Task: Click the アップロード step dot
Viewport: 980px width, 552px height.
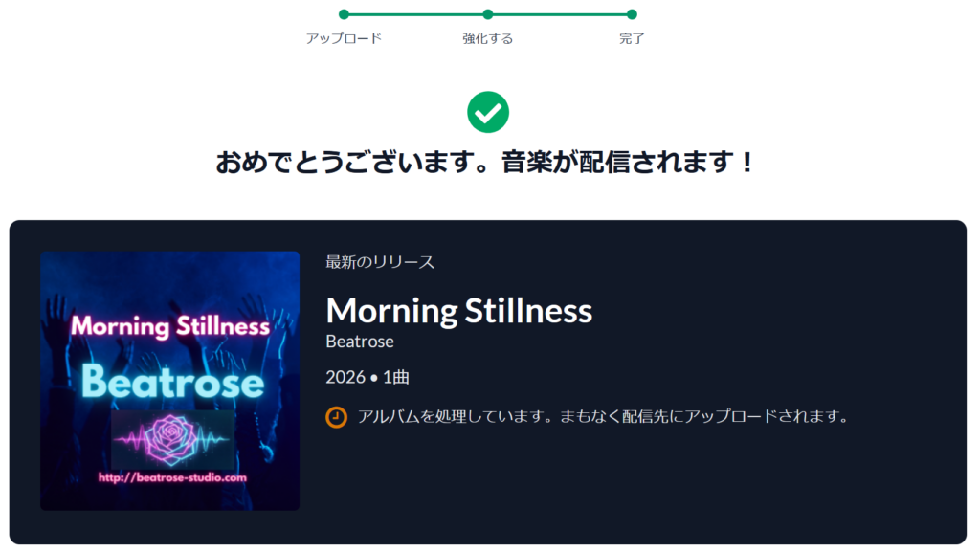Action: tap(344, 14)
